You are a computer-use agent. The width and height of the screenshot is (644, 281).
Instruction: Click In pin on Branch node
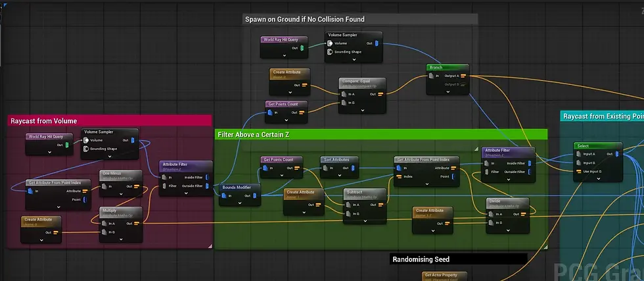431,76
